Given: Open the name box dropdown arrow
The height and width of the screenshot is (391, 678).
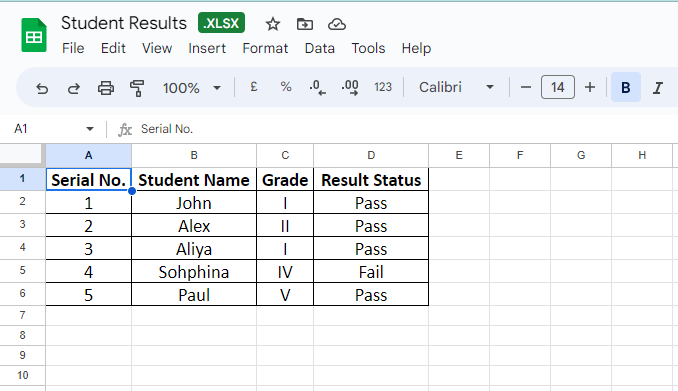Looking at the screenshot, I should 90,129.
